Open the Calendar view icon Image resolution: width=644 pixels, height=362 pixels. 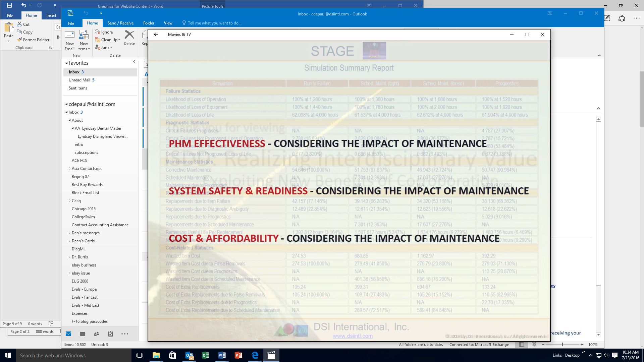tap(83, 334)
